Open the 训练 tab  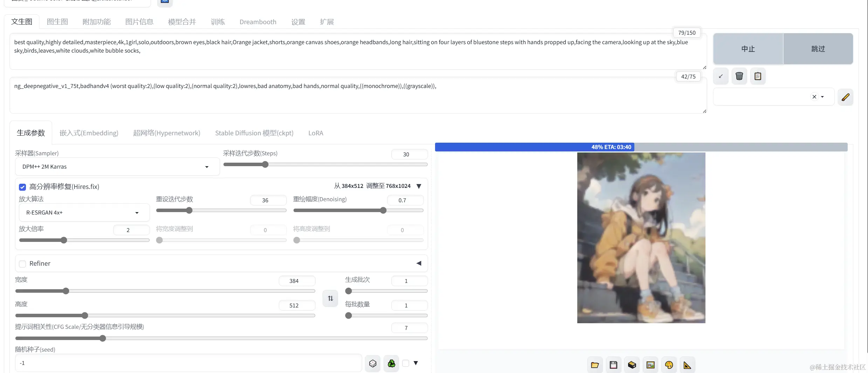(218, 22)
